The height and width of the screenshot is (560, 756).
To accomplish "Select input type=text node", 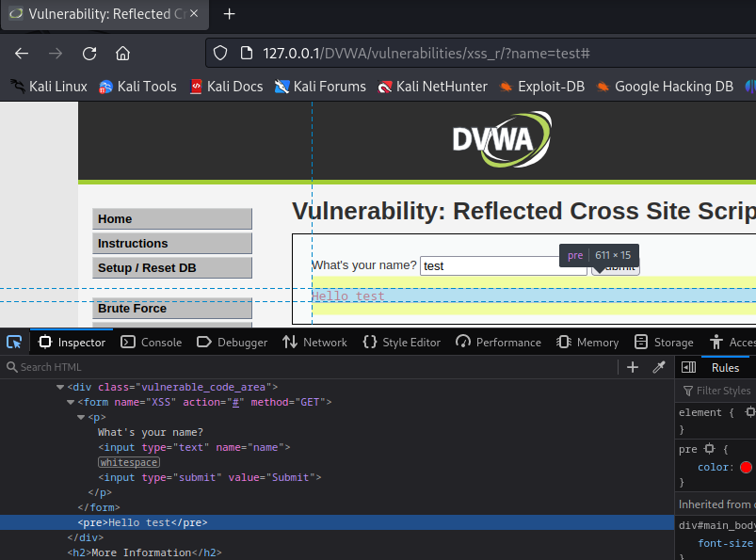I will click(x=194, y=447).
